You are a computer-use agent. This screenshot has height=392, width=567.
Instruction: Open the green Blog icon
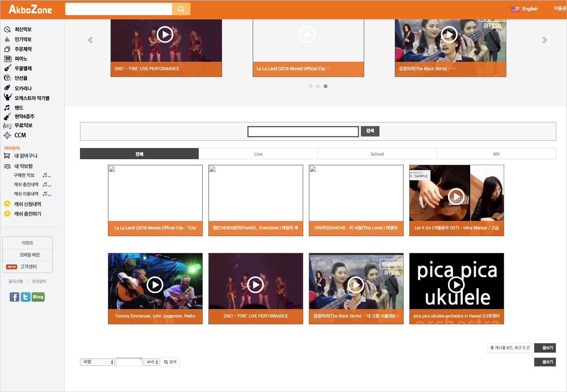click(38, 297)
